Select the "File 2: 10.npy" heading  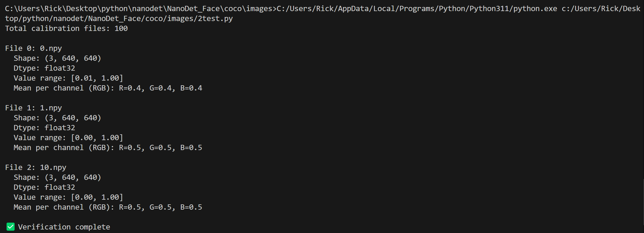(x=36, y=167)
